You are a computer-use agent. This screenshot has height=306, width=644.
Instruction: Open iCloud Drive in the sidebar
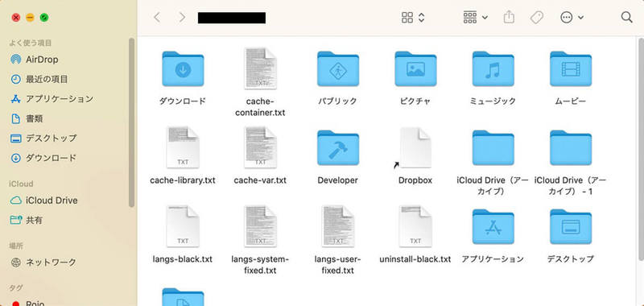pyautogui.click(x=44, y=201)
